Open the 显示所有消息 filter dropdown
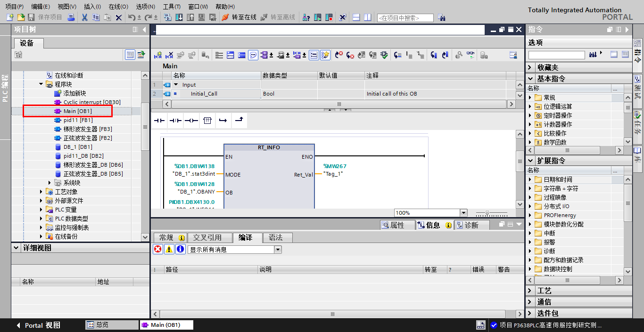The height and width of the screenshot is (332, 644). click(x=278, y=250)
